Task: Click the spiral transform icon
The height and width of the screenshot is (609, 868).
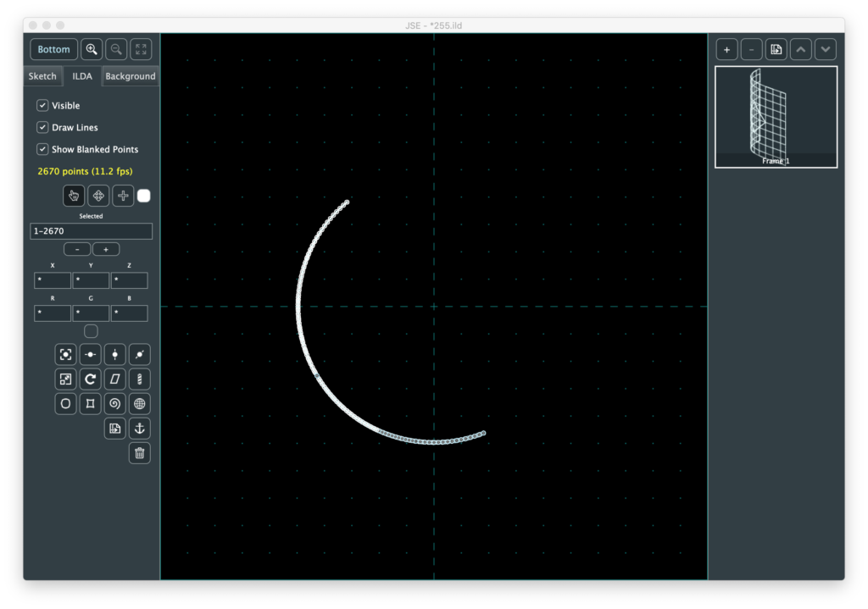Action: point(115,404)
